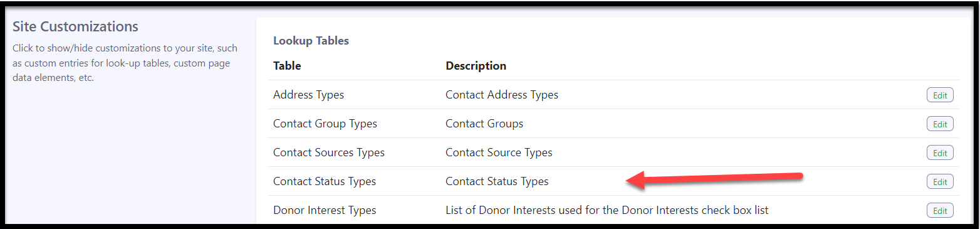Viewport: 980px width, 229px height.
Task: Click the Donor Interest Types table name
Action: point(325,210)
